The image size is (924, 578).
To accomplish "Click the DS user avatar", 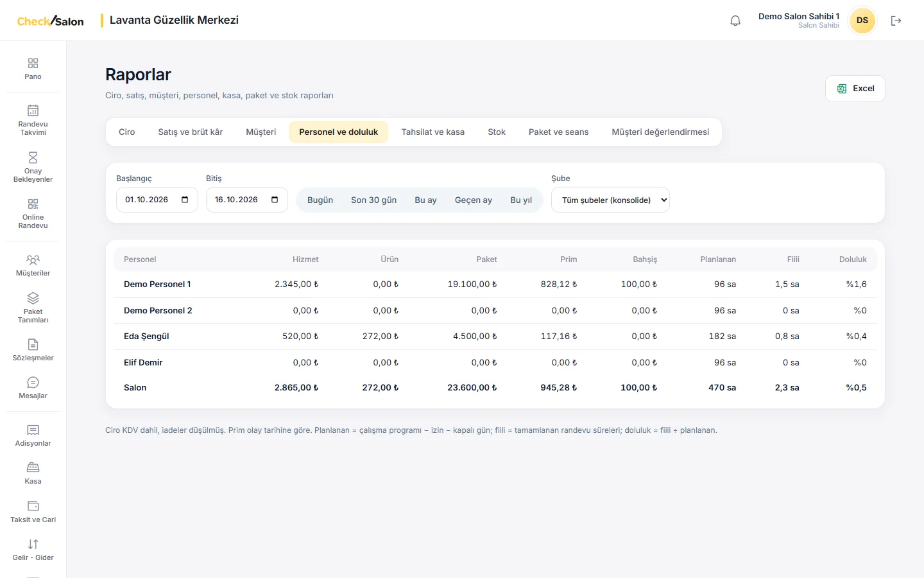I will coord(862,21).
